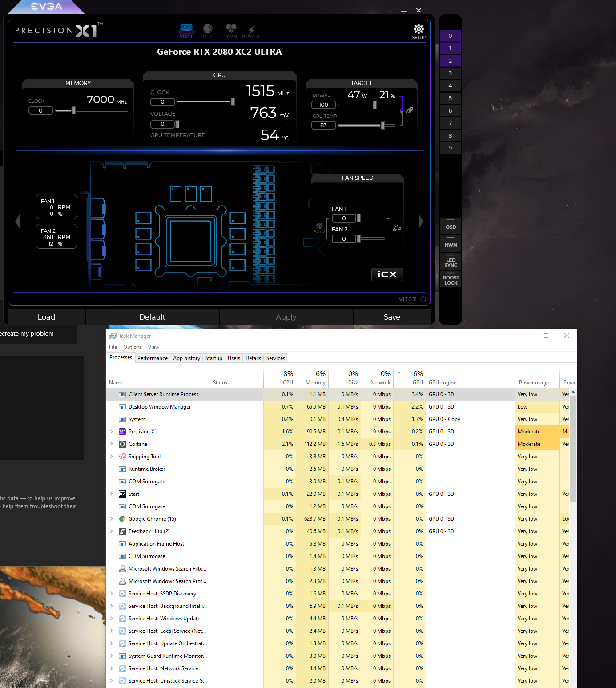Open the POWER lightning icon

pos(251,32)
